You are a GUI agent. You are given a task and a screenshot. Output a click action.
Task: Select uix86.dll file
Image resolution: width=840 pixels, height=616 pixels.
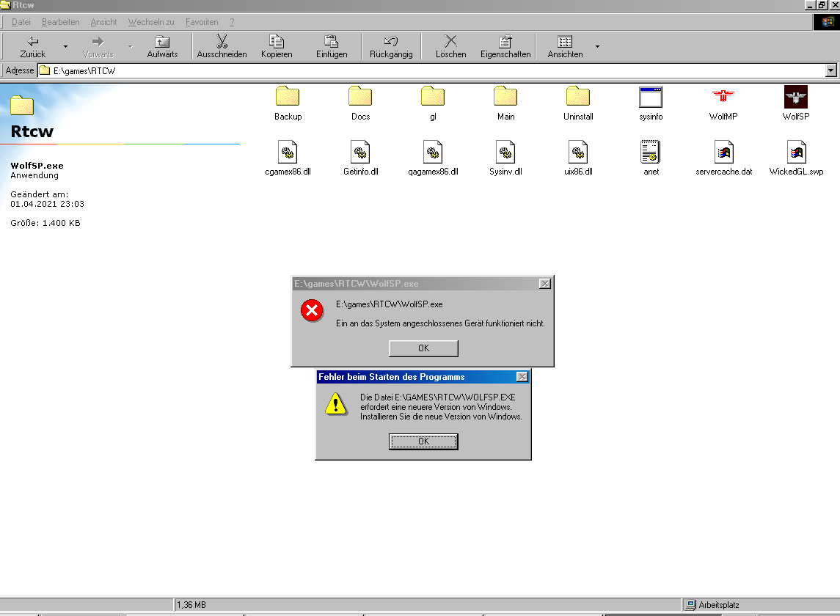578,158
